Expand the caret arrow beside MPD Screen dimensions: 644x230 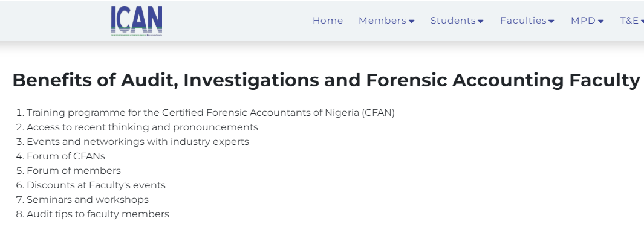[601, 21]
